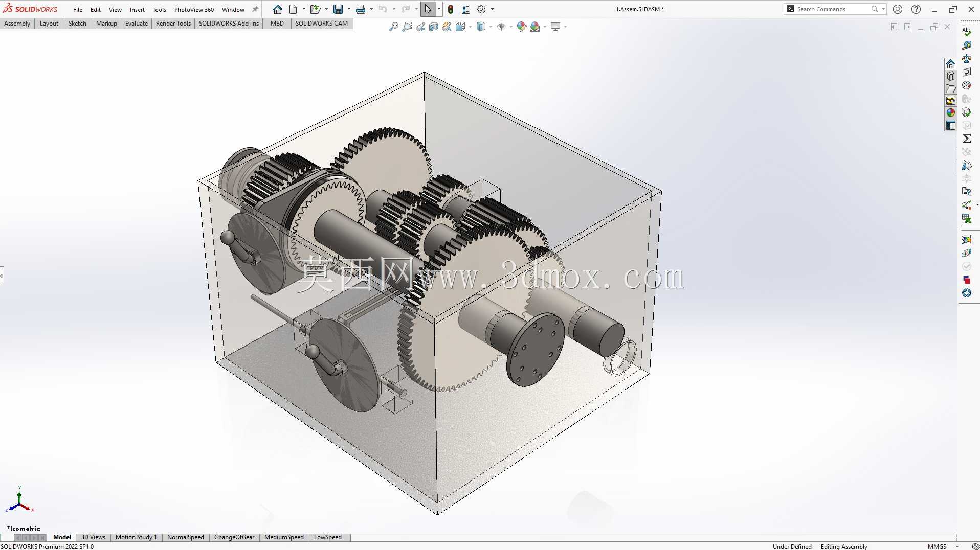Enable Section View tool
Image resolution: width=980 pixels, height=550 pixels.
click(x=434, y=27)
